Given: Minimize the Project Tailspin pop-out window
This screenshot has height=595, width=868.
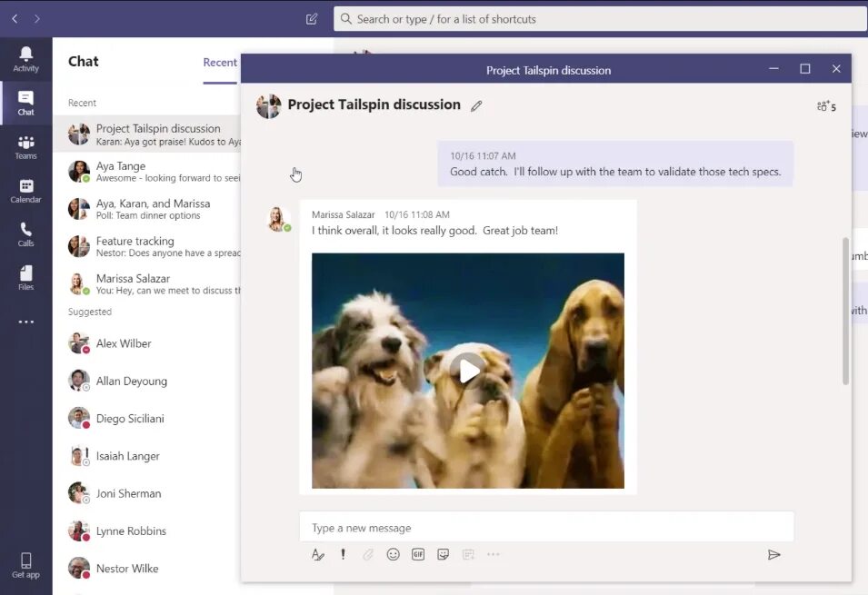Looking at the screenshot, I should (x=773, y=69).
